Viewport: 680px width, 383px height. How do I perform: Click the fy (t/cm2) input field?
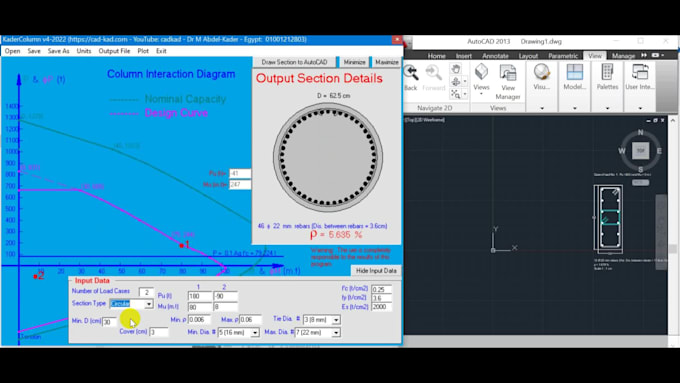click(382, 298)
